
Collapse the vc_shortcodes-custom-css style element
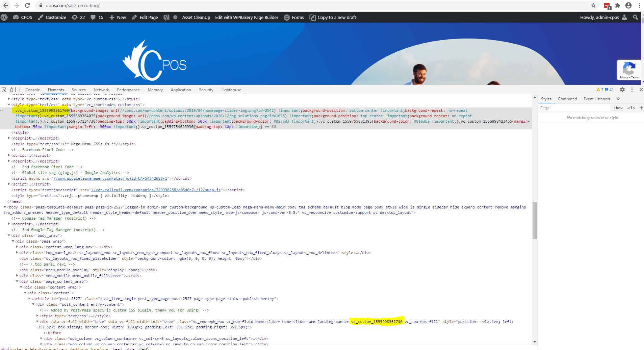[9, 105]
